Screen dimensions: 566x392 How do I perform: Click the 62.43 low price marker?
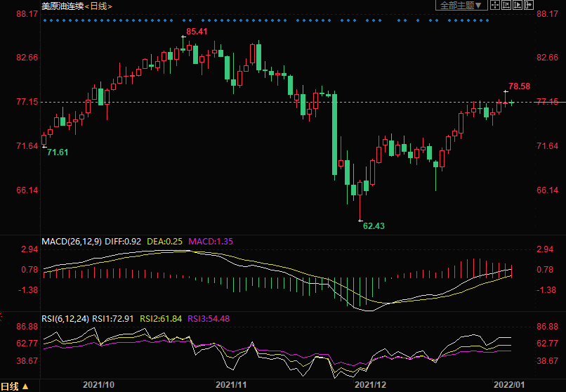coord(374,226)
